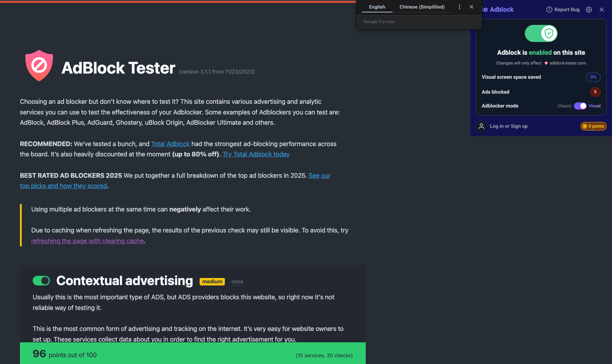The height and width of the screenshot is (364, 612).
Task: Click the Google Translate branding text
Action: (x=379, y=22)
